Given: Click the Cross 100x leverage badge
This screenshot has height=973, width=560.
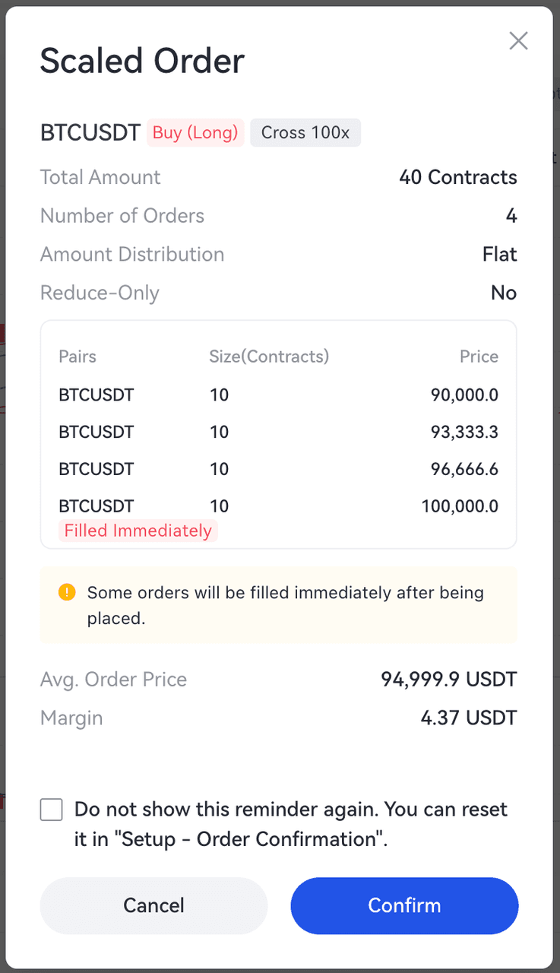Looking at the screenshot, I should tap(305, 133).
